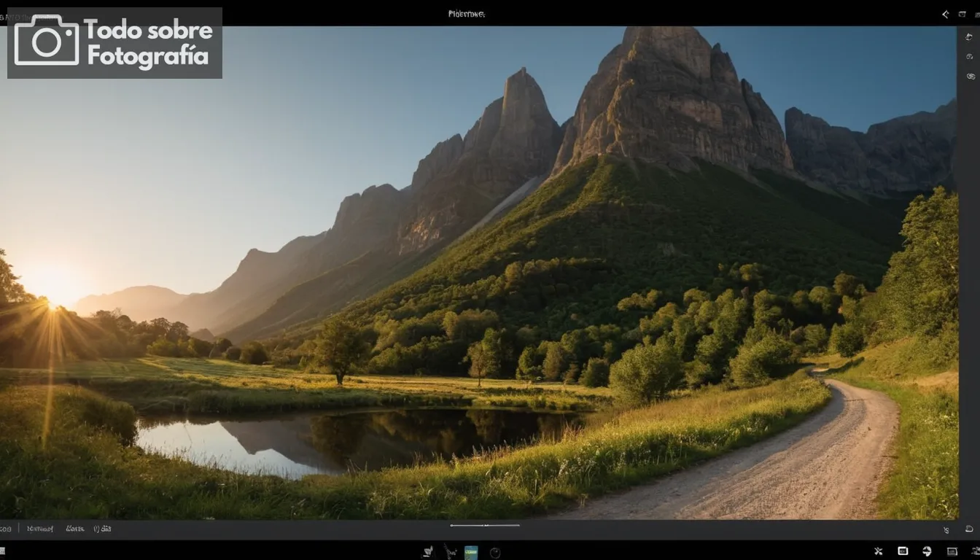
Task: Click the mountain landscape photo on the canvas
Action: (x=478, y=273)
